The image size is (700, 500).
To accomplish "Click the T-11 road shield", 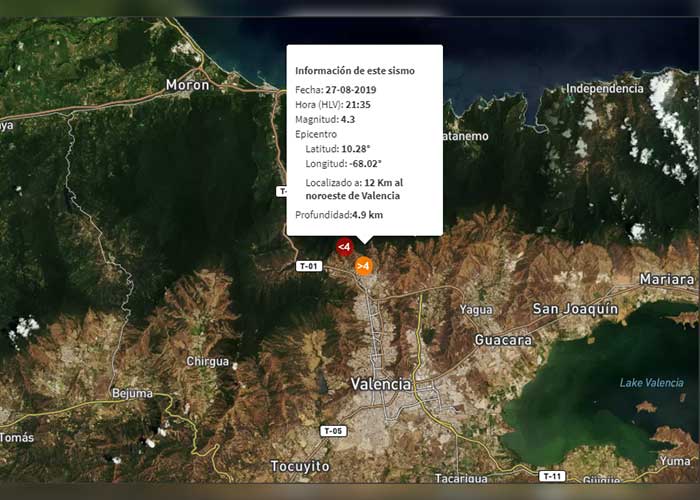I will point(550,476).
